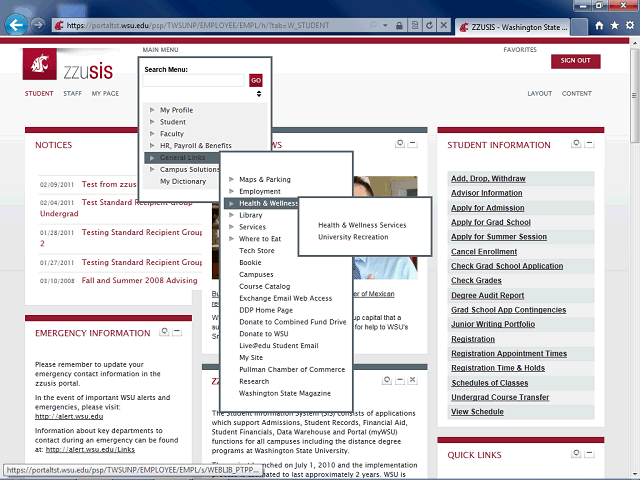Open the address bar dropdown arrow
Image resolution: width=640 pixels, height=480 pixels.
[385, 25]
